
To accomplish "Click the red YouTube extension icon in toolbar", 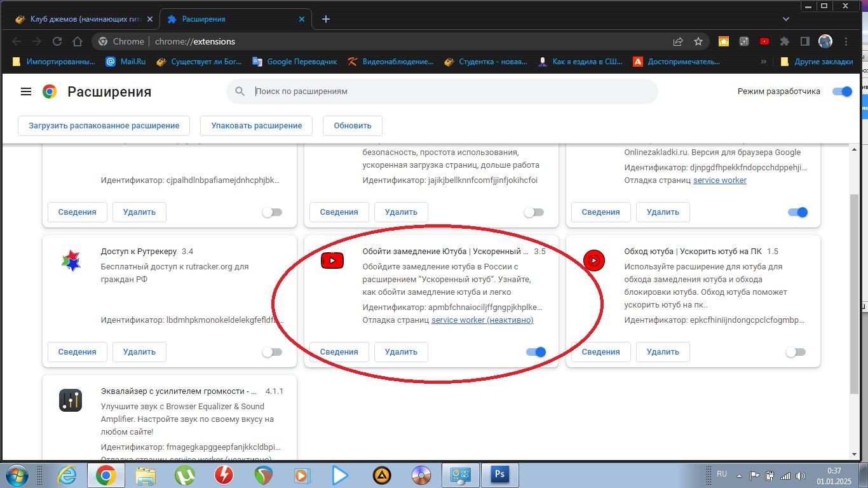I will click(x=764, y=41).
